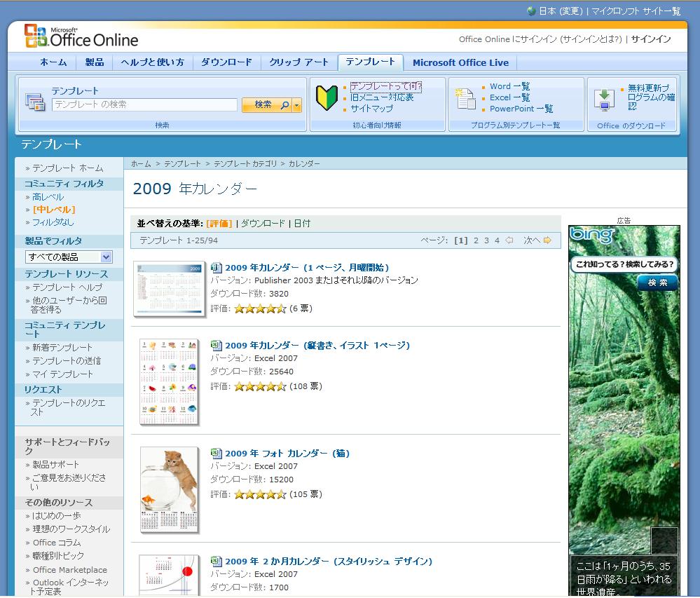Image resolution: width=700 pixels, height=598 pixels.
Task: Click the template search icon beside the search box
Action: click(x=34, y=102)
